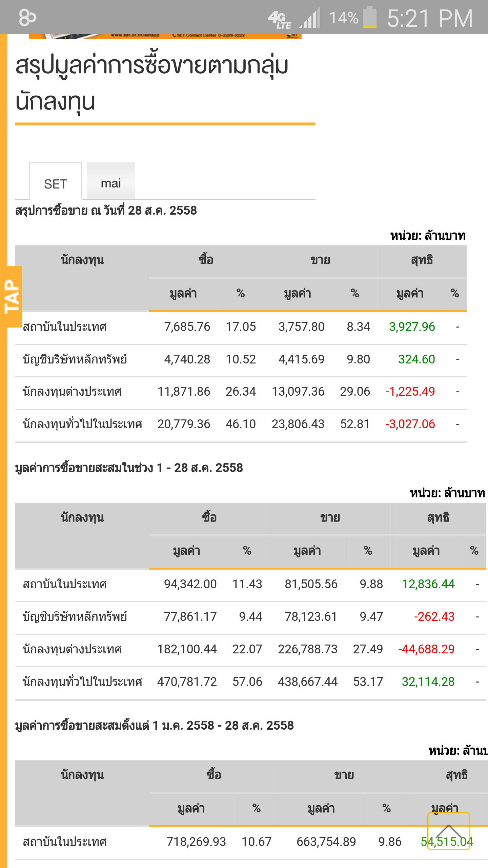This screenshot has height=868, width=488.
Task: Tap the นักลงทุนต่างประเทศ row in first table
Action: [241, 393]
